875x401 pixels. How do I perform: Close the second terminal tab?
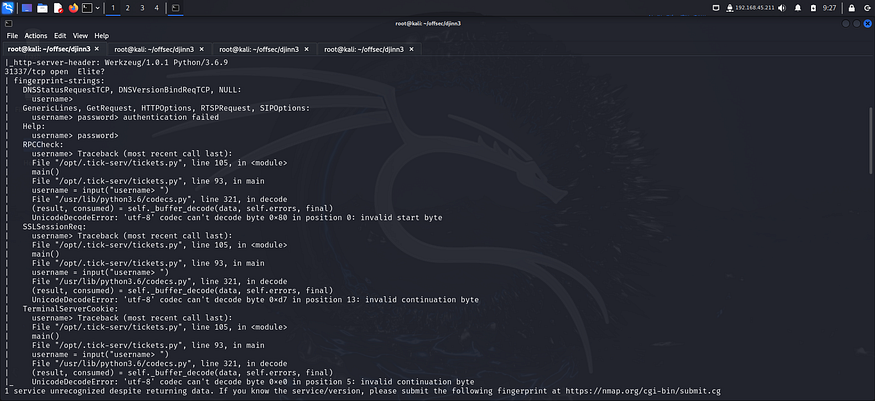201,49
